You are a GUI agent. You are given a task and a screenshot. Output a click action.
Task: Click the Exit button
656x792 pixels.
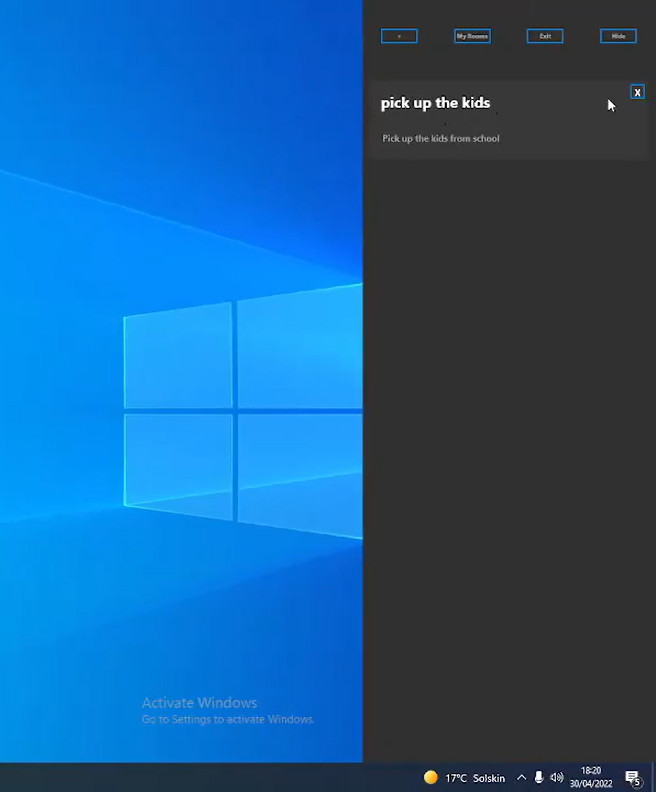545,36
